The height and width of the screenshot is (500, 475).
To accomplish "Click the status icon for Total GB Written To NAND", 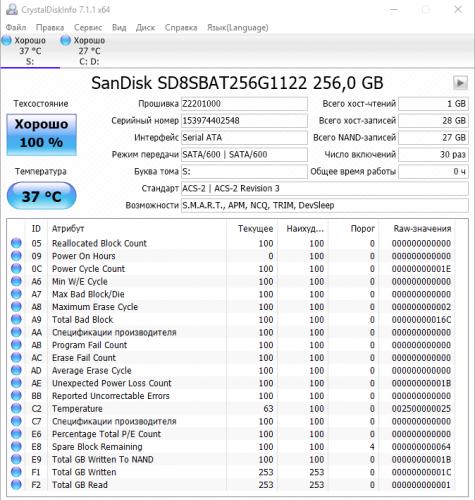I will click(16, 459).
